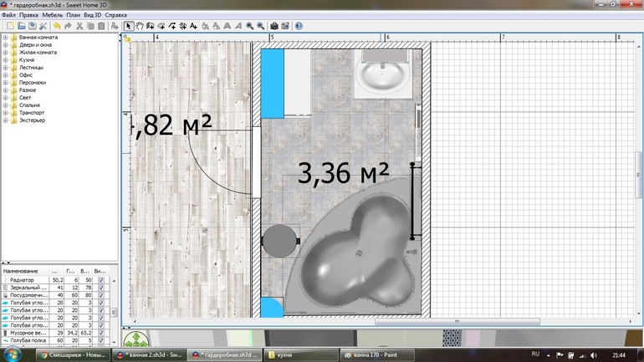The image size is (644, 362).
Task: Click the furniture list vertical scrollbar thumb
Action: (115, 313)
